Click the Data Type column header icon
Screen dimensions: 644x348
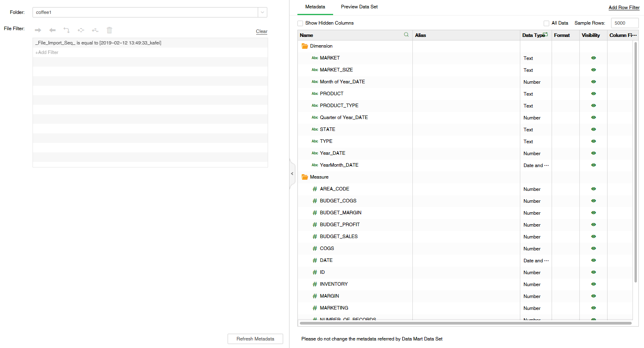pos(545,35)
